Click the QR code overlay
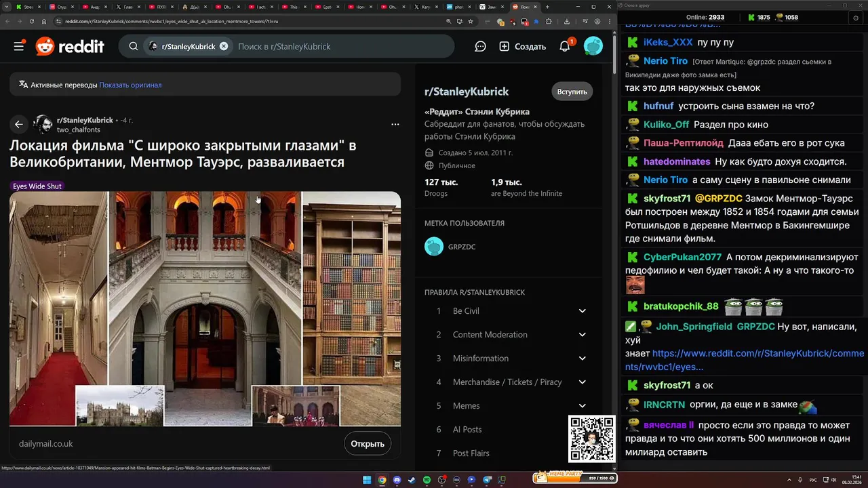 (591, 439)
